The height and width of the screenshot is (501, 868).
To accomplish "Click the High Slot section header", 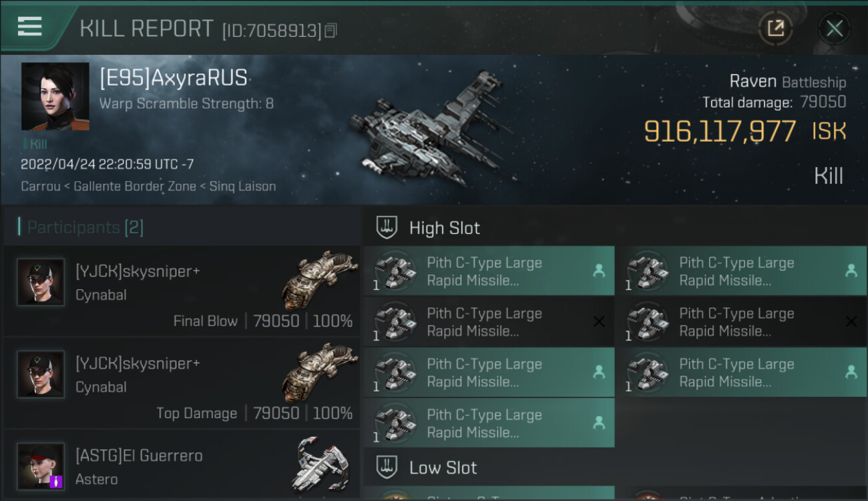I will tap(444, 228).
